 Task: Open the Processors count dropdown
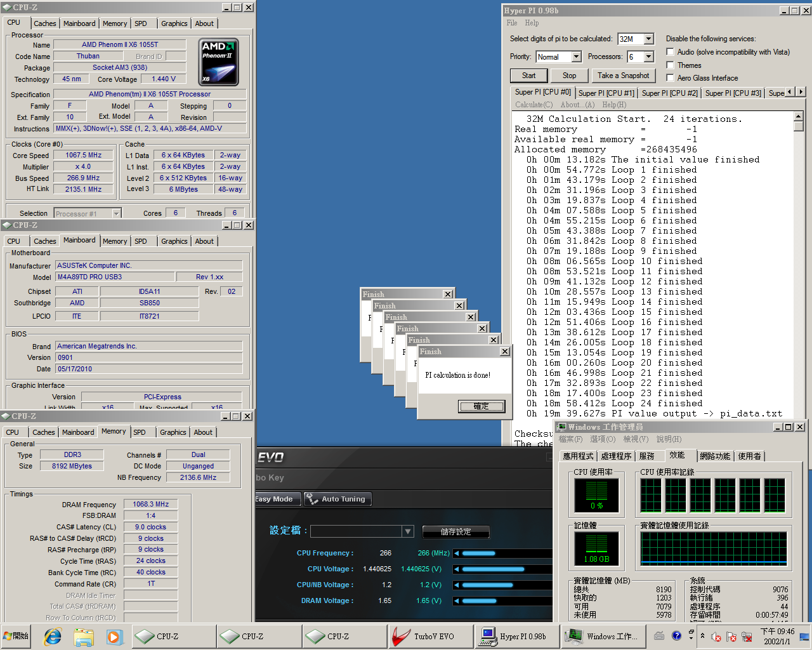click(648, 56)
